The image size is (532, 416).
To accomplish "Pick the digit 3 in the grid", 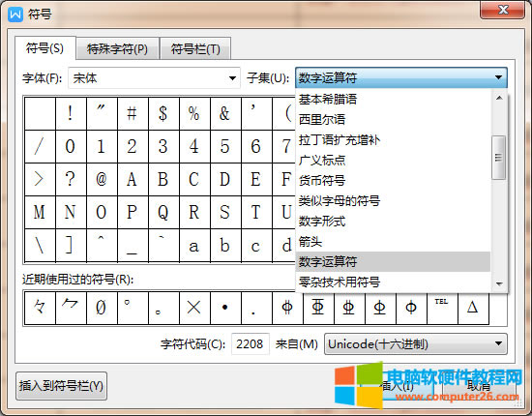I will (x=163, y=147).
